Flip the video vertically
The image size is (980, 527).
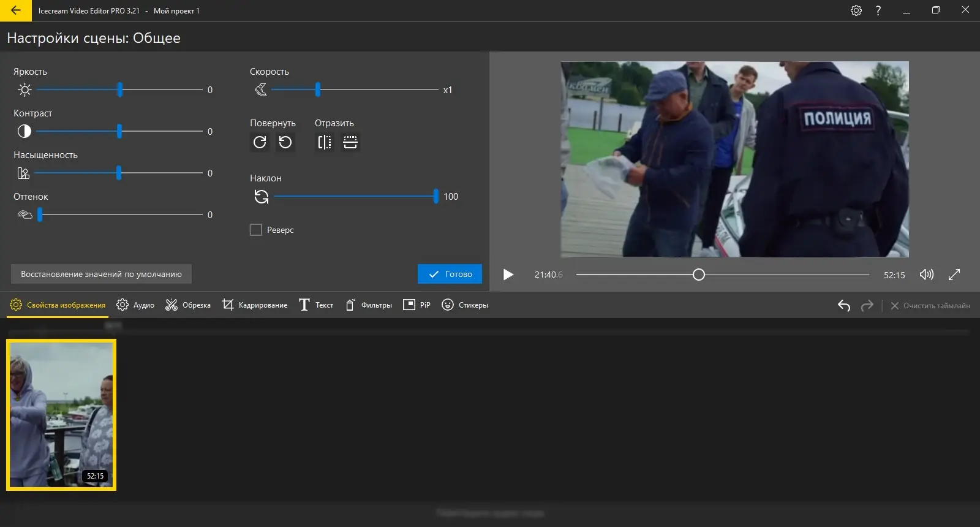point(350,142)
